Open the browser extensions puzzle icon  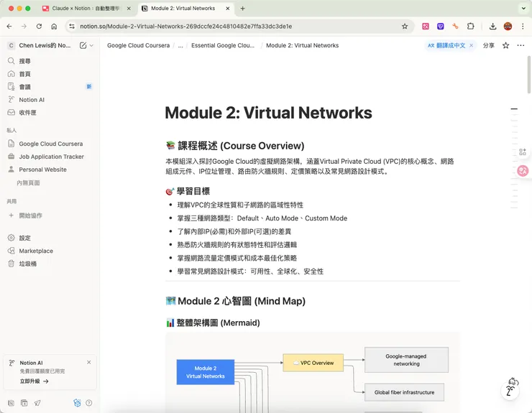point(471,26)
